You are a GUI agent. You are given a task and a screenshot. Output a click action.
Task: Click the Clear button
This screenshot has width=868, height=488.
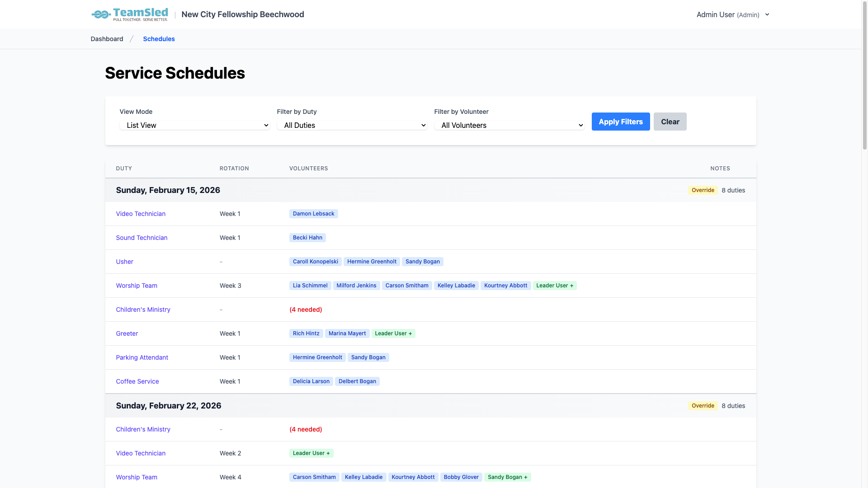tap(670, 122)
